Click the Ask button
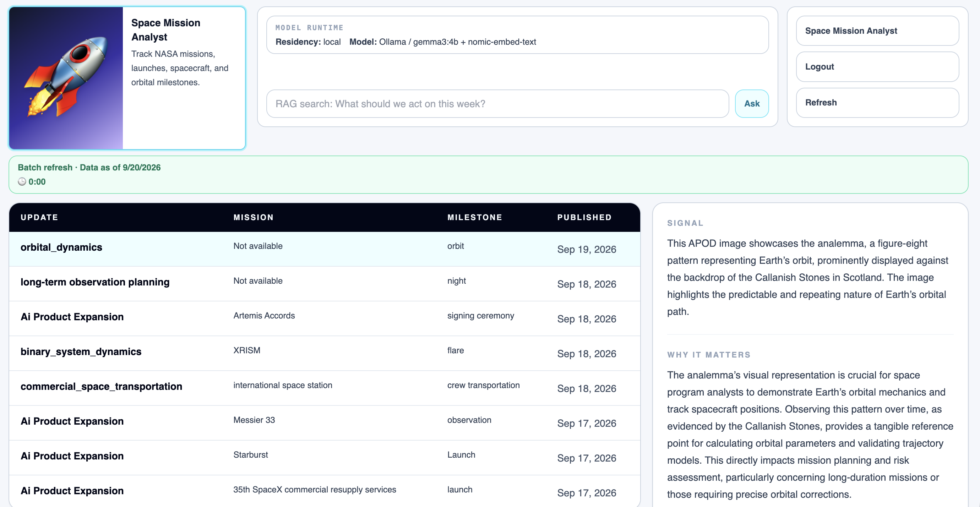980x507 pixels. (x=752, y=103)
